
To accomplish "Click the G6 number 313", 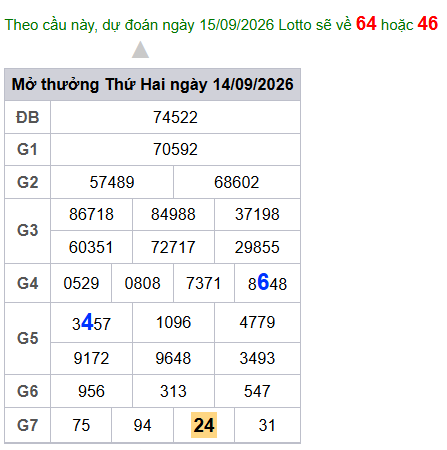I will [173, 391].
